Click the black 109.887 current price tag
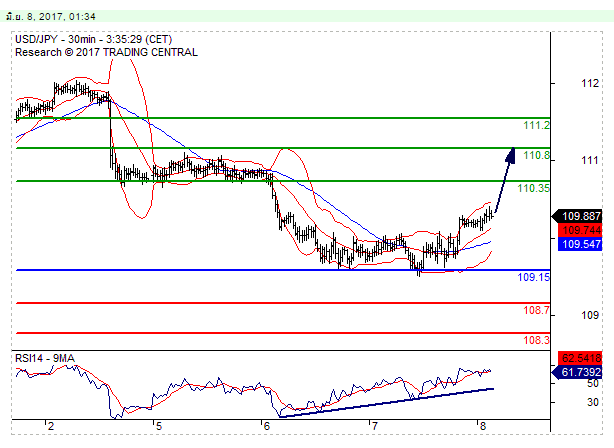 point(580,215)
